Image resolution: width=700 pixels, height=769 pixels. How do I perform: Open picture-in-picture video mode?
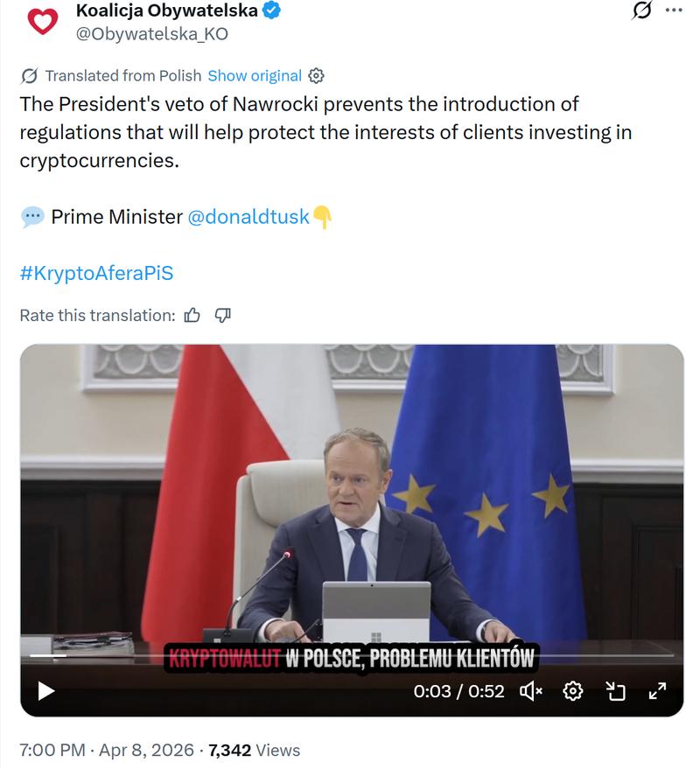(x=617, y=691)
